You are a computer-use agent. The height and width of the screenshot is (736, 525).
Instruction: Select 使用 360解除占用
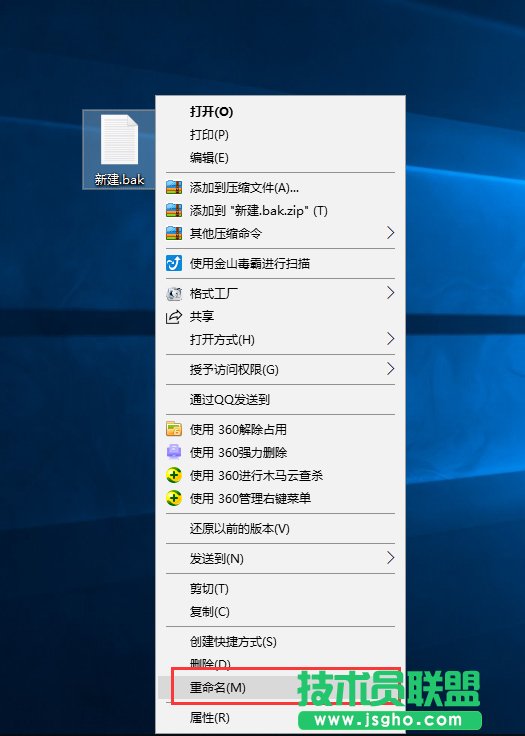tap(280, 429)
